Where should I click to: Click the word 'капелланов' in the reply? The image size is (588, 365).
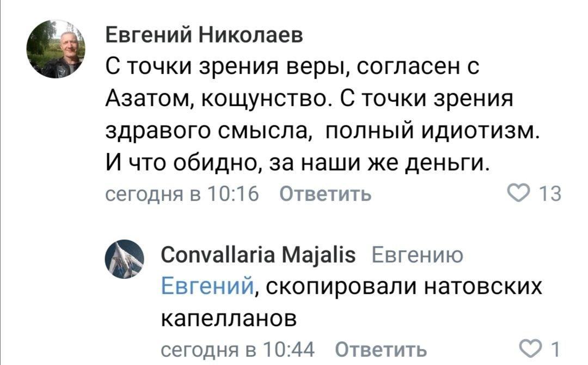click(x=229, y=319)
